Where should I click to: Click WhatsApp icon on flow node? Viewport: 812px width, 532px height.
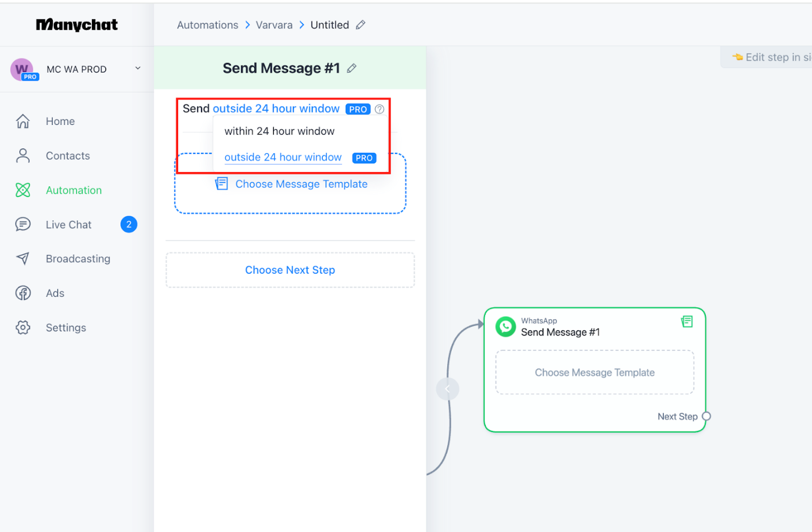tap(506, 327)
